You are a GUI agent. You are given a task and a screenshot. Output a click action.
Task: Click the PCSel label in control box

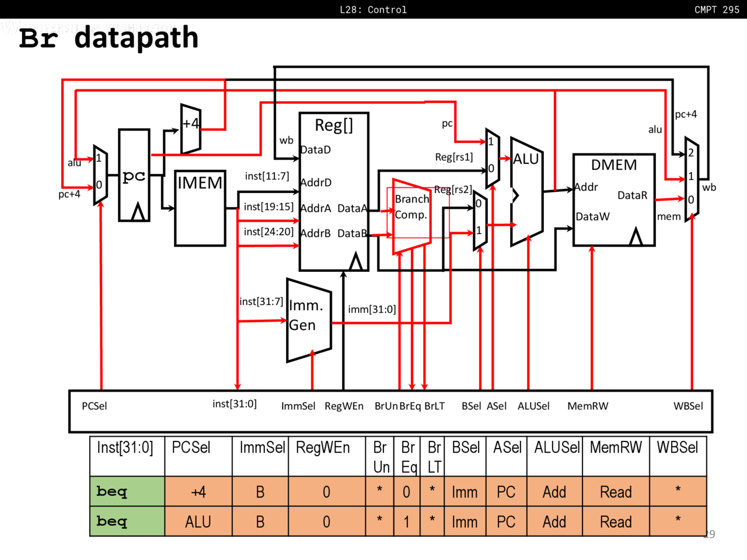[95, 406]
